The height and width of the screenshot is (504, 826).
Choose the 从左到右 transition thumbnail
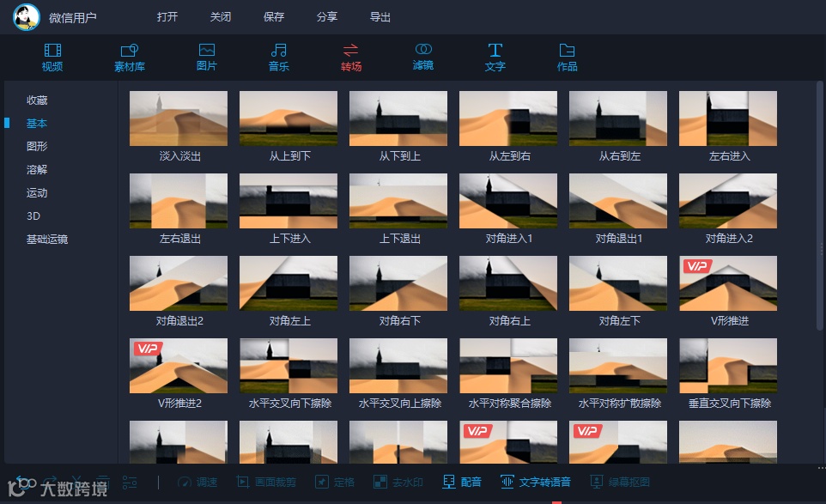click(x=508, y=118)
